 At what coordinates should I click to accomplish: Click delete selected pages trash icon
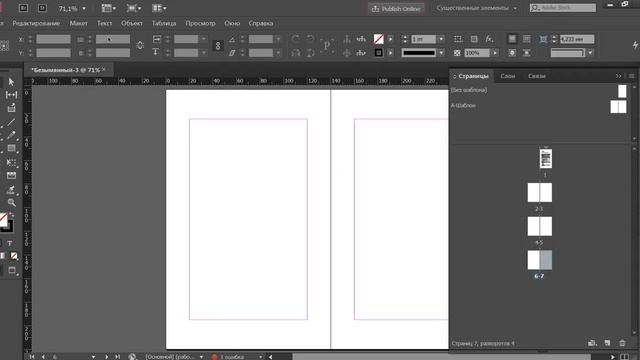pyautogui.click(x=622, y=343)
